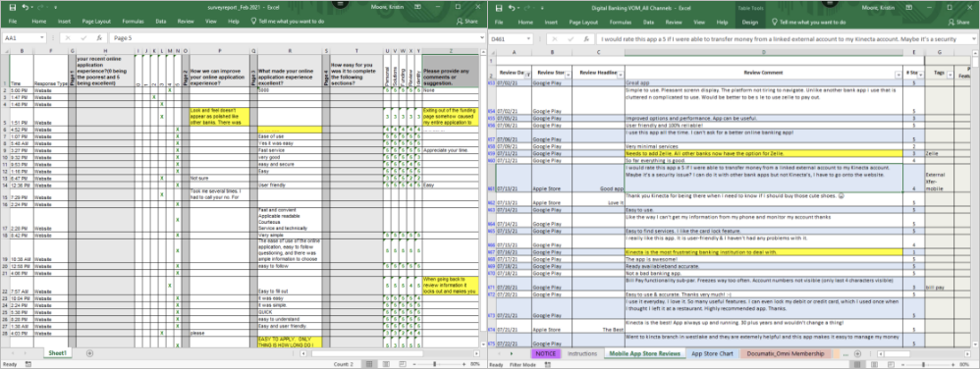The height and width of the screenshot is (370, 980).
Task: Click Redo arrow in surveyreport window
Action: [40, 7]
